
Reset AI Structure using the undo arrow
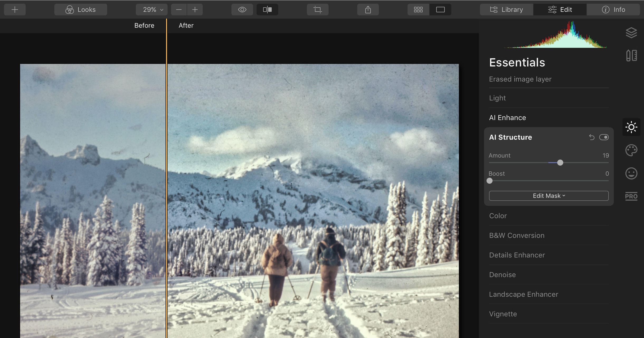[x=591, y=137]
